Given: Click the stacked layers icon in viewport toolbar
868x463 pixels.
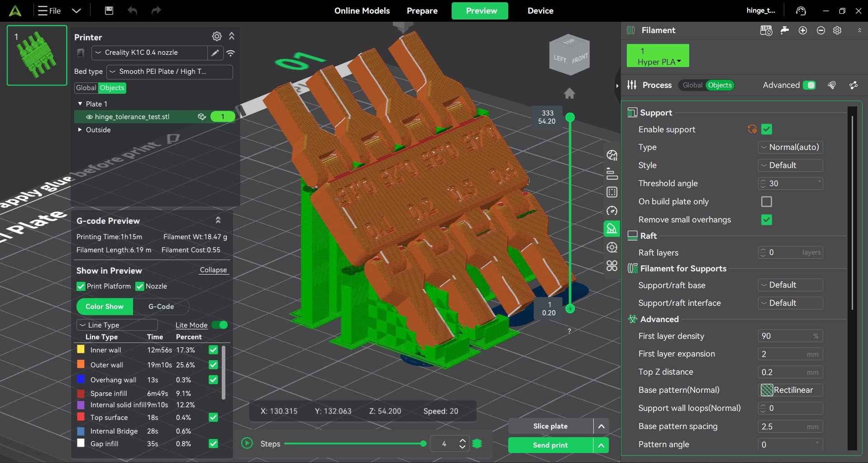Looking at the screenshot, I should point(612,174).
